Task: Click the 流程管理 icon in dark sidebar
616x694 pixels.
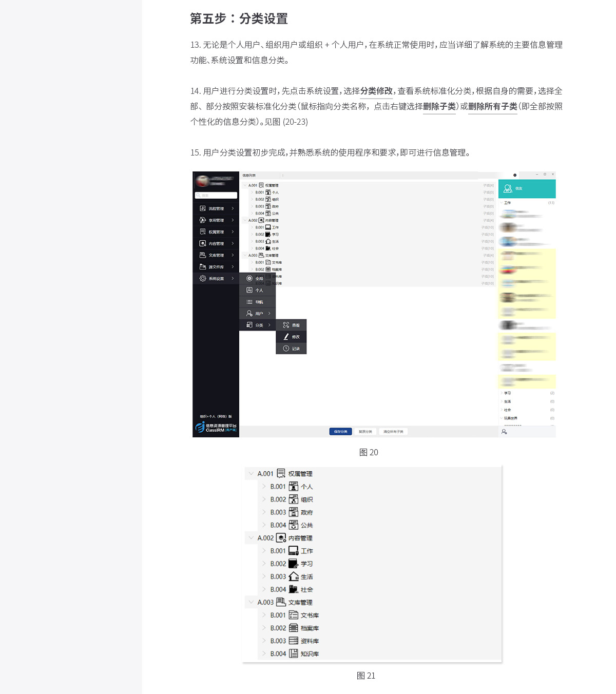Action: (203, 208)
